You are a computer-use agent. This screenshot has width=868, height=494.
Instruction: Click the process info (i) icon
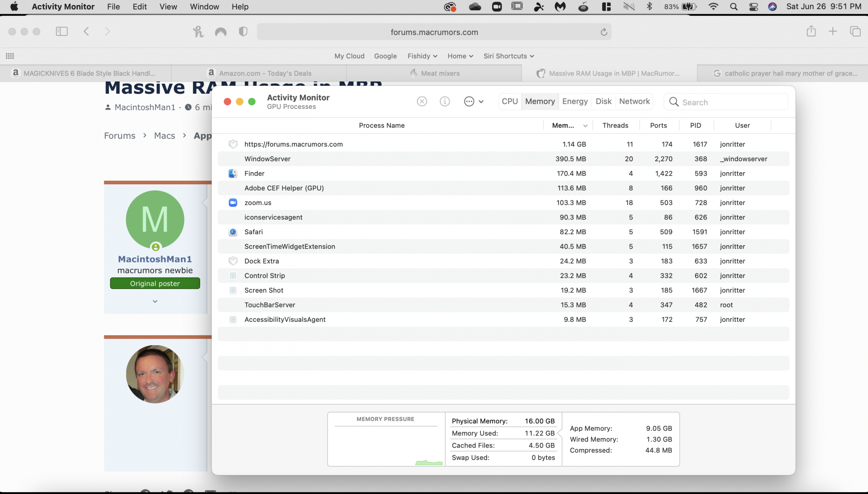point(444,101)
